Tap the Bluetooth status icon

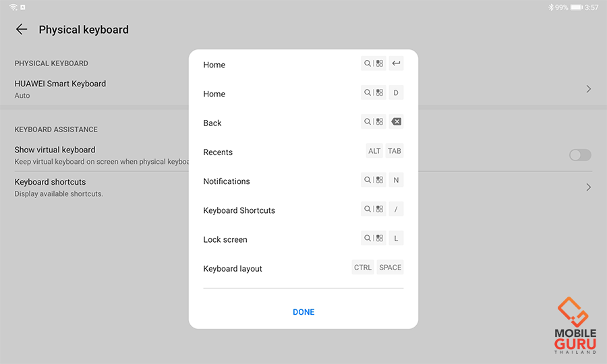(x=551, y=7)
